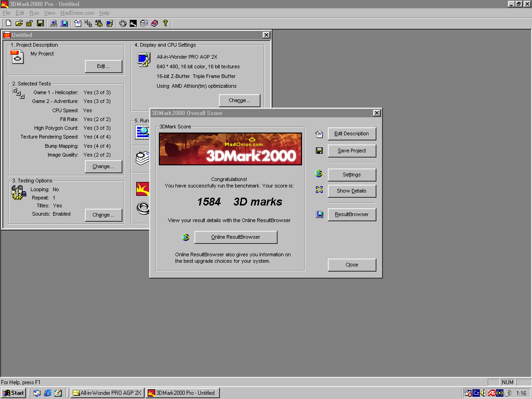Open the Run menu
532x399 pixels.
[x=34, y=13]
